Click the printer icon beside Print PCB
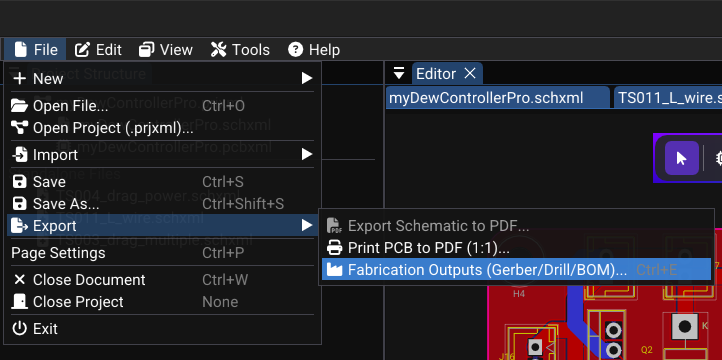The image size is (722, 360). [x=334, y=248]
